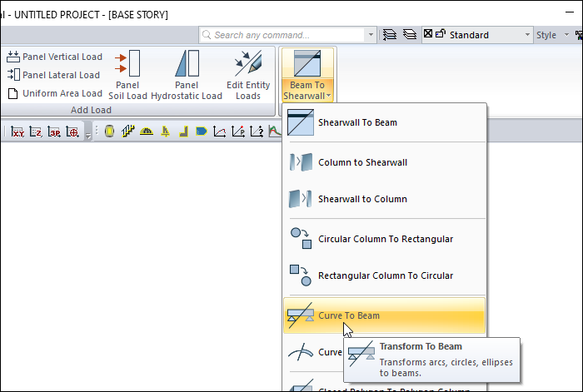
Task: Select the stairs tool icon
Action: [x=127, y=131]
